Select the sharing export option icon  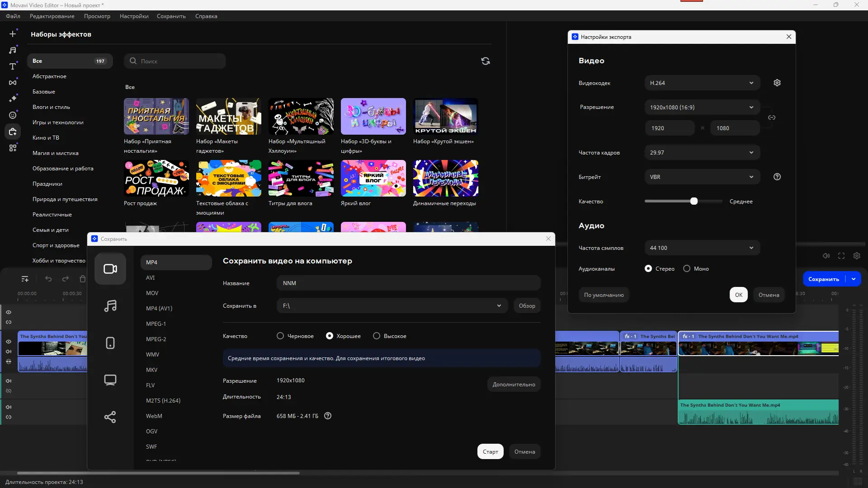point(110,417)
